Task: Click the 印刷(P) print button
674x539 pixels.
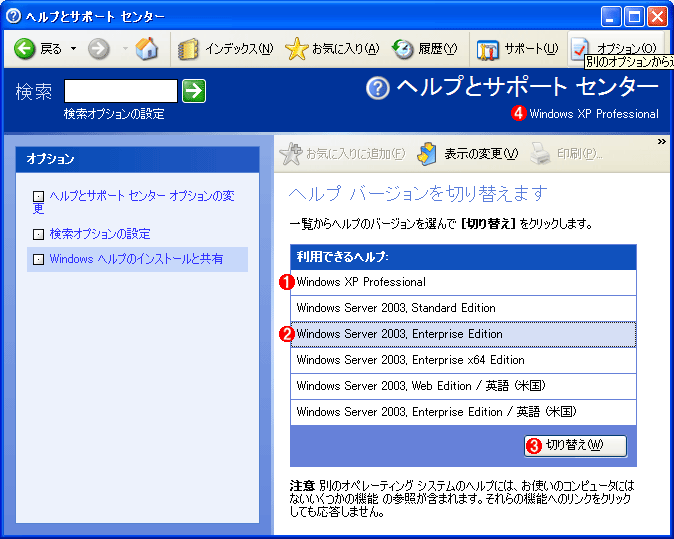Action: (x=566, y=154)
